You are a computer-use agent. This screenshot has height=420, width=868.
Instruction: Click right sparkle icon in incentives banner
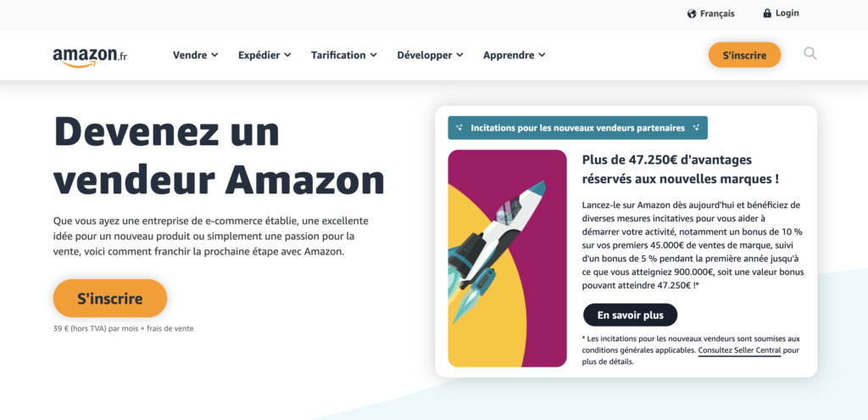[x=696, y=128]
